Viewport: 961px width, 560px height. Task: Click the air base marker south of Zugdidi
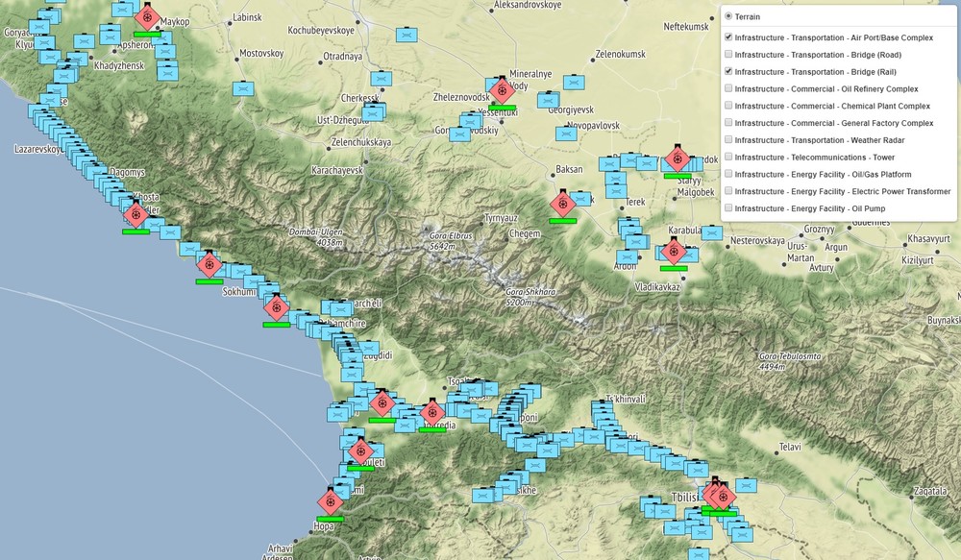click(x=382, y=403)
